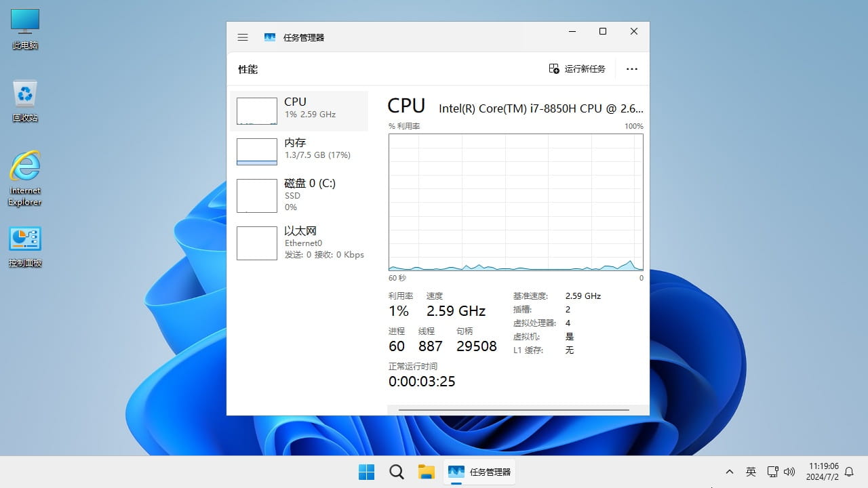Viewport: 868px width, 488px height.
Task: Open Task Manager from the taskbar
Action: pyautogui.click(x=479, y=472)
